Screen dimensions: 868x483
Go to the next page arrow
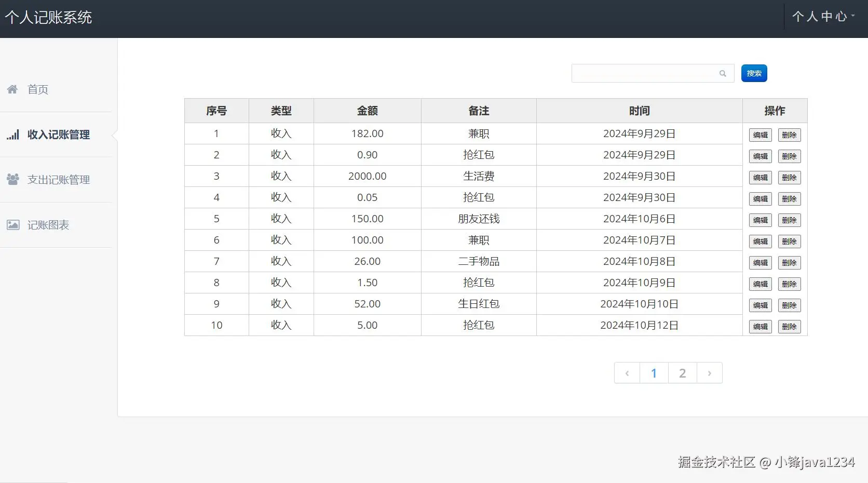click(x=709, y=373)
